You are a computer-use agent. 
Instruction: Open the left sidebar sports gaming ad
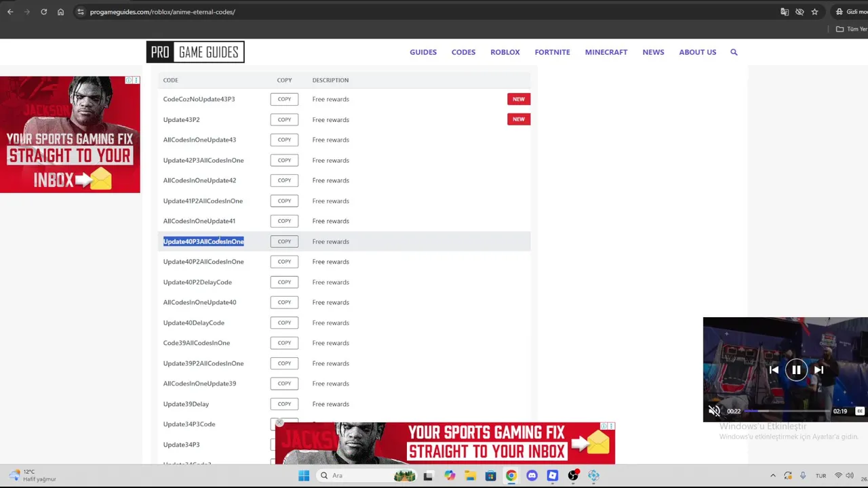(x=70, y=135)
